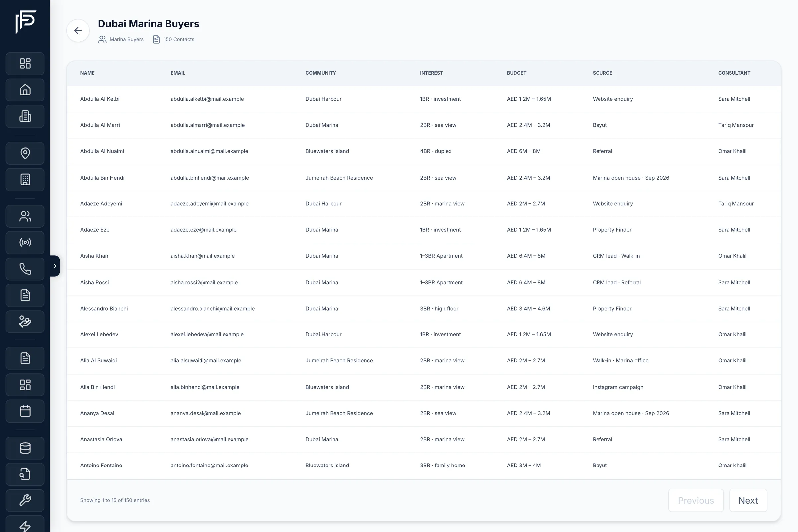Screen dimensions: 798x532
Task: Click the Previous page button
Action: (x=696, y=500)
